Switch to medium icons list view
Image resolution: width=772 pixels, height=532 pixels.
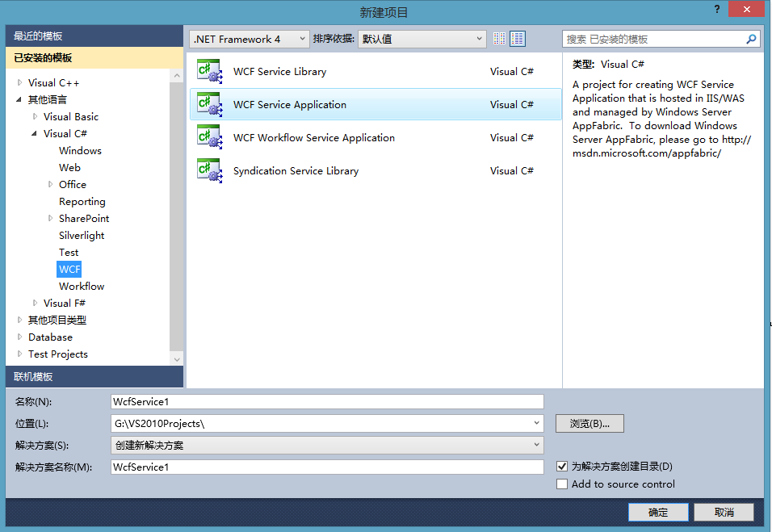coord(518,39)
